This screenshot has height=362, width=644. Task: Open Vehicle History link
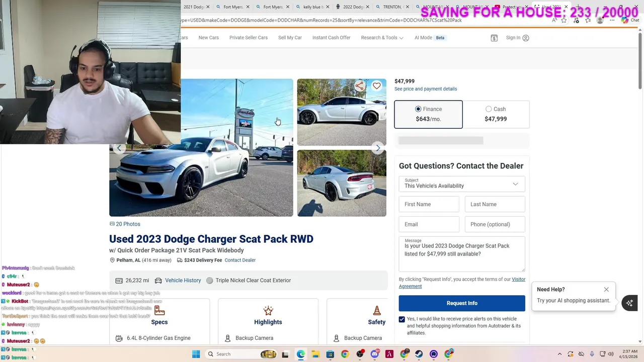(183, 281)
